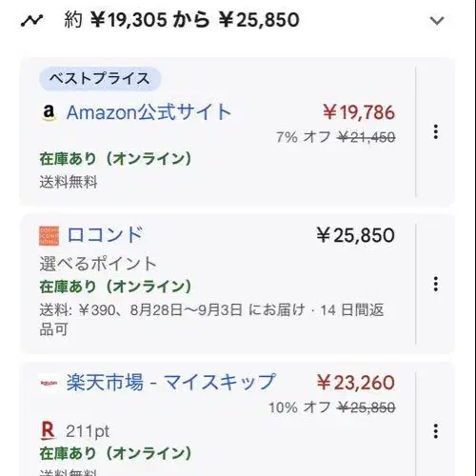Expand the price range chevron
The image size is (476, 476).
(437, 21)
